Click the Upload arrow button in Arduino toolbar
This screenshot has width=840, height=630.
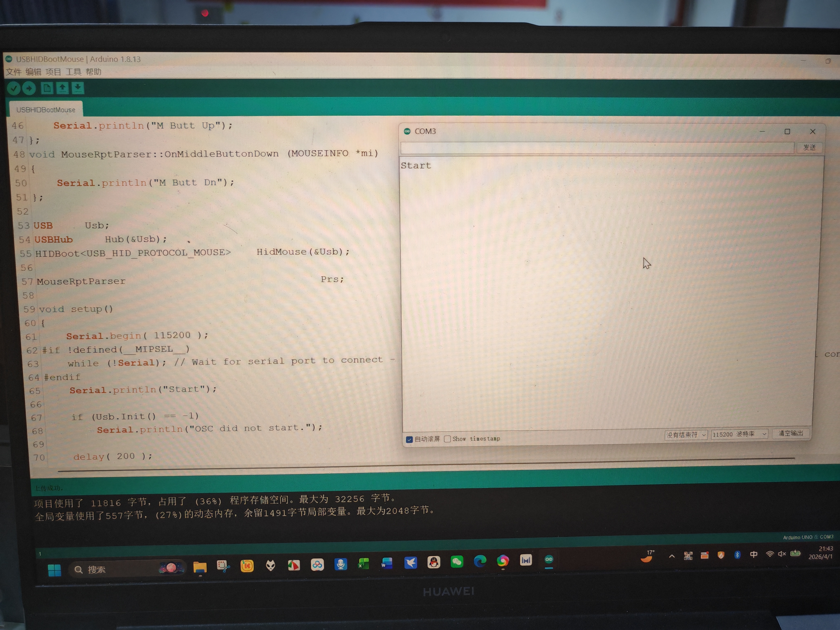pos(29,88)
